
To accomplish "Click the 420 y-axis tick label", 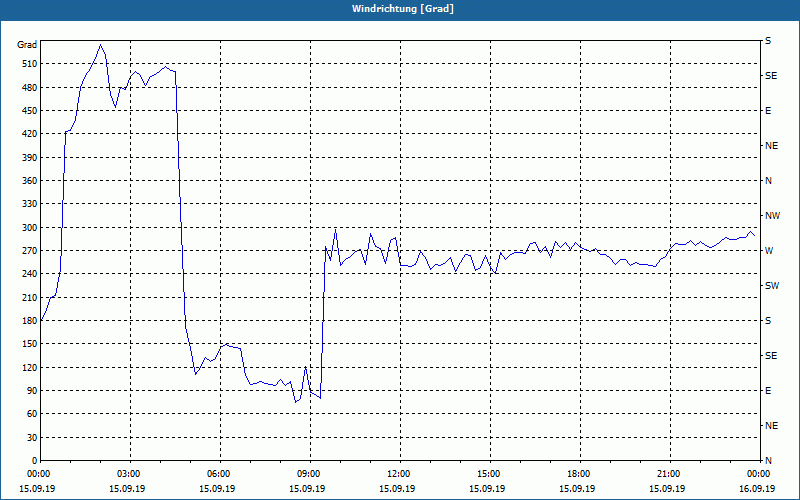I will click(30, 134).
